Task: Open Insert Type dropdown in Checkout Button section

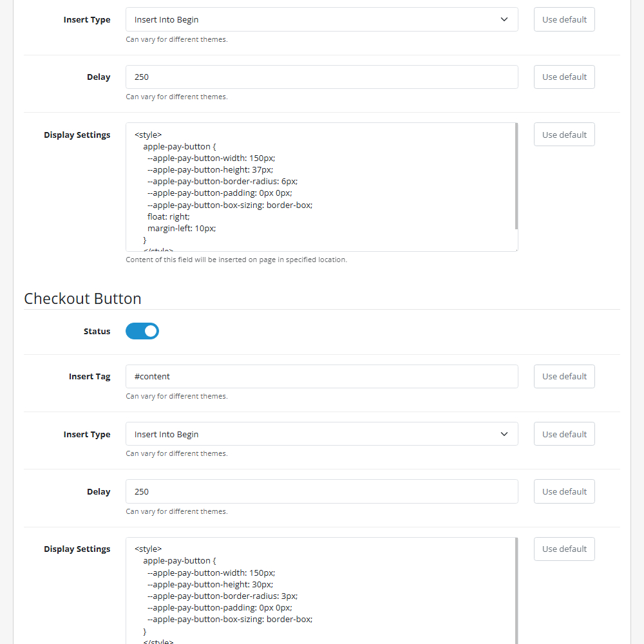Action: click(321, 434)
